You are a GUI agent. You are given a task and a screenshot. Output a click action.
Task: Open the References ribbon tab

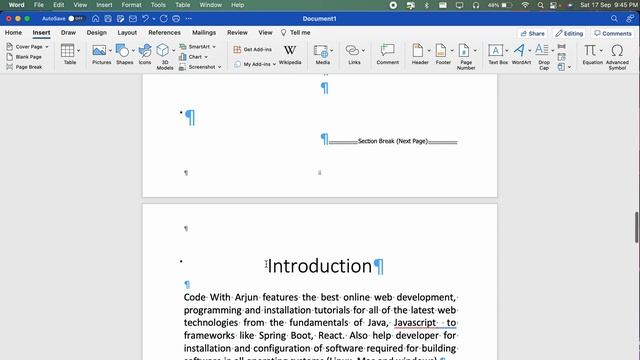(x=164, y=33)
